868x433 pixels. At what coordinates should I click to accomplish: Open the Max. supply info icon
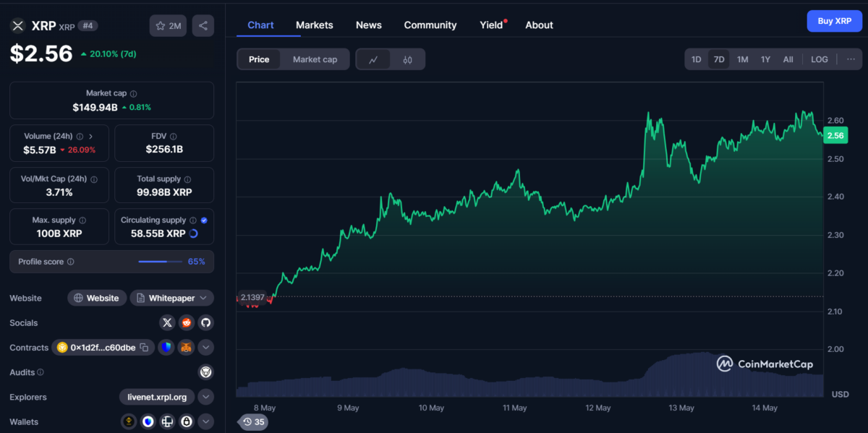coord(82,220)
